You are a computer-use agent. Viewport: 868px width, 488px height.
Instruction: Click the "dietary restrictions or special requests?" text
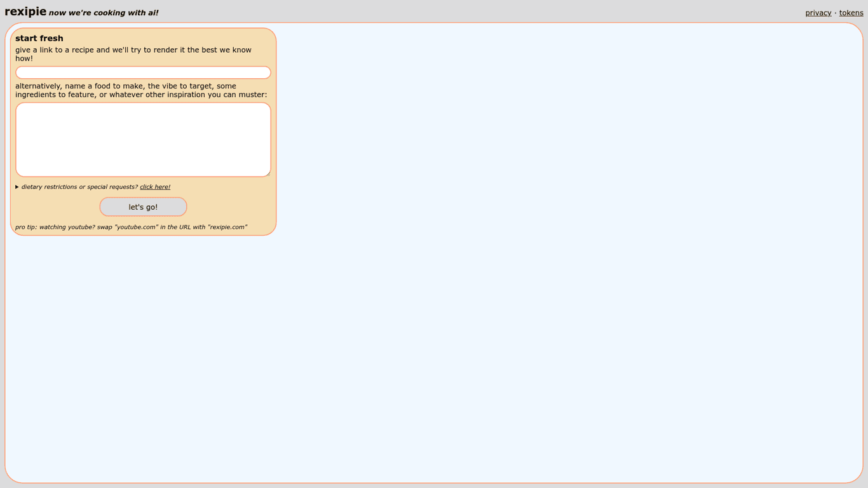pyautogui.click(x=79, y=187)
